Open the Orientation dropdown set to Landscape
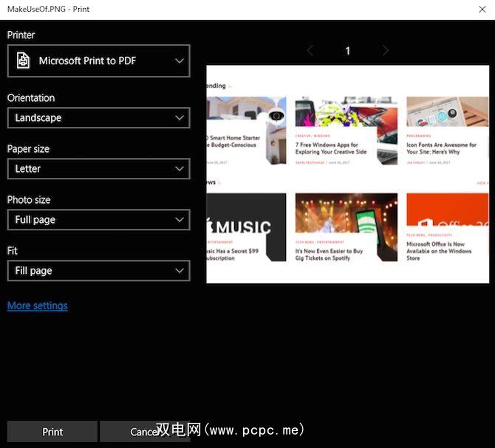Screen dimensions: 495x448 pos(98,117)
